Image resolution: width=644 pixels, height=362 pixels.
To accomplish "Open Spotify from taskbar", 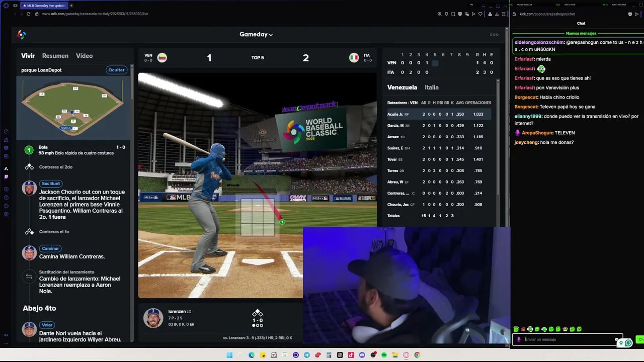I will click(x=384, y=355).
